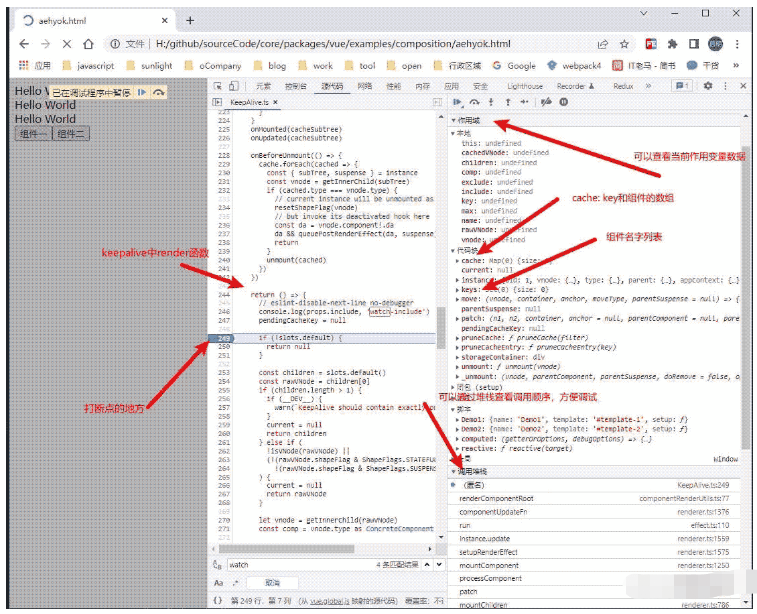
Task: Resume from the page paused overlay
Action: tap(142, 92)
